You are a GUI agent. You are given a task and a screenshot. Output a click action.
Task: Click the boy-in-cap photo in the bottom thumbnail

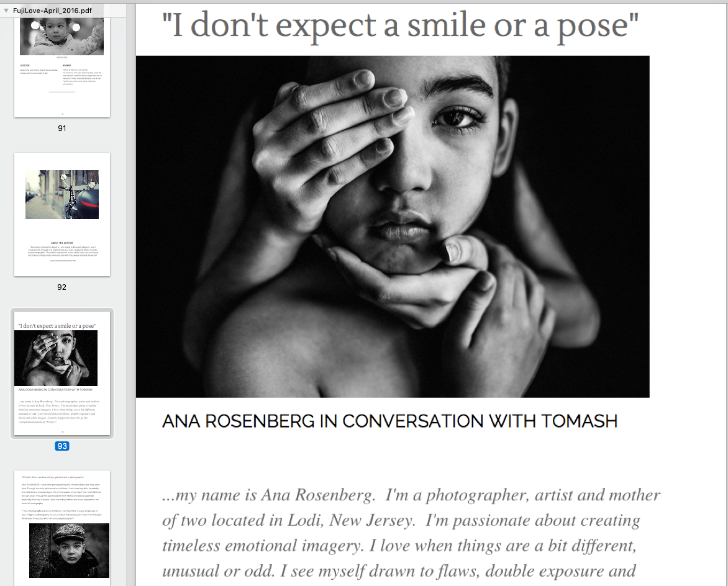[69, 550]
